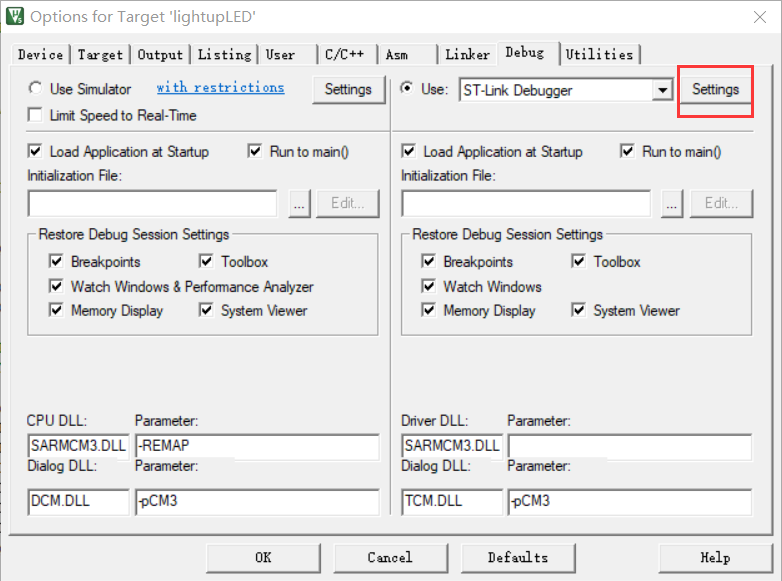Enable Limit Speed to Real-Time

tap(35, 115)
